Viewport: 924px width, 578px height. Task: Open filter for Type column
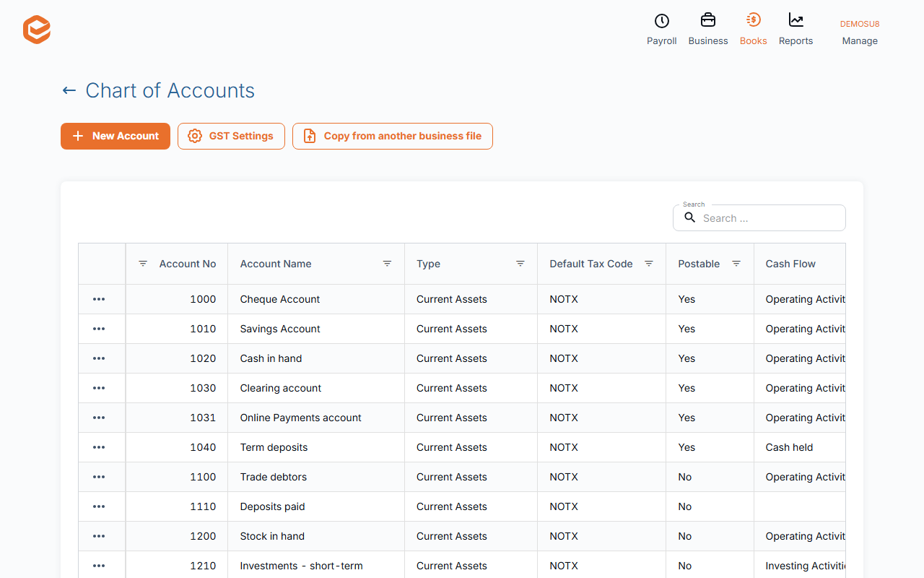tap(520, 264)
